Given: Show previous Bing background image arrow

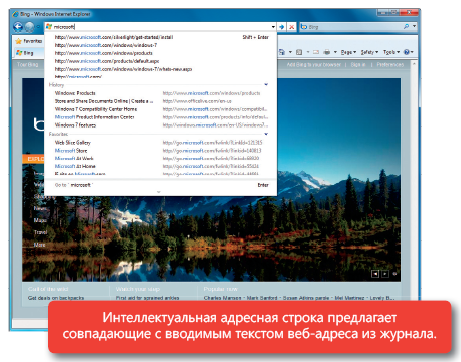Looking at the screenshot, I should point(375,274).
